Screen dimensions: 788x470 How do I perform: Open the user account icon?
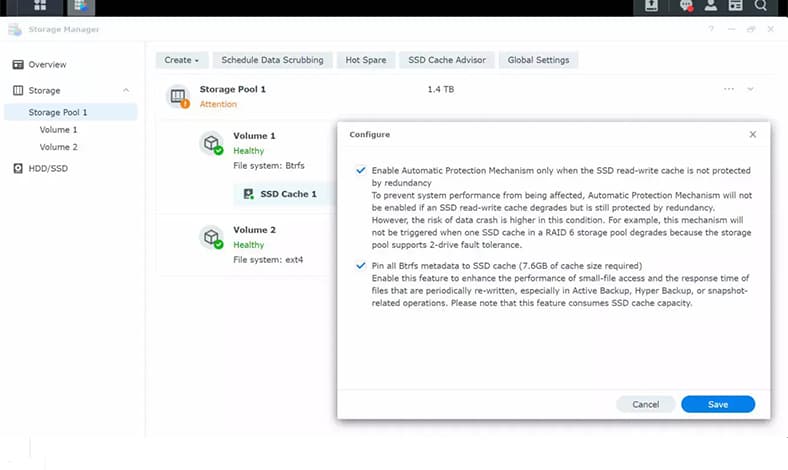pyautogui.click(x=711, y=6)
